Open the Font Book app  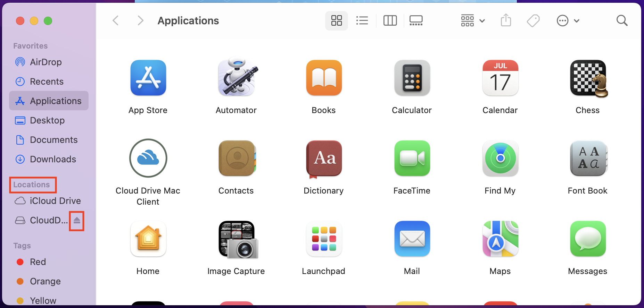(x=589, y=158)
